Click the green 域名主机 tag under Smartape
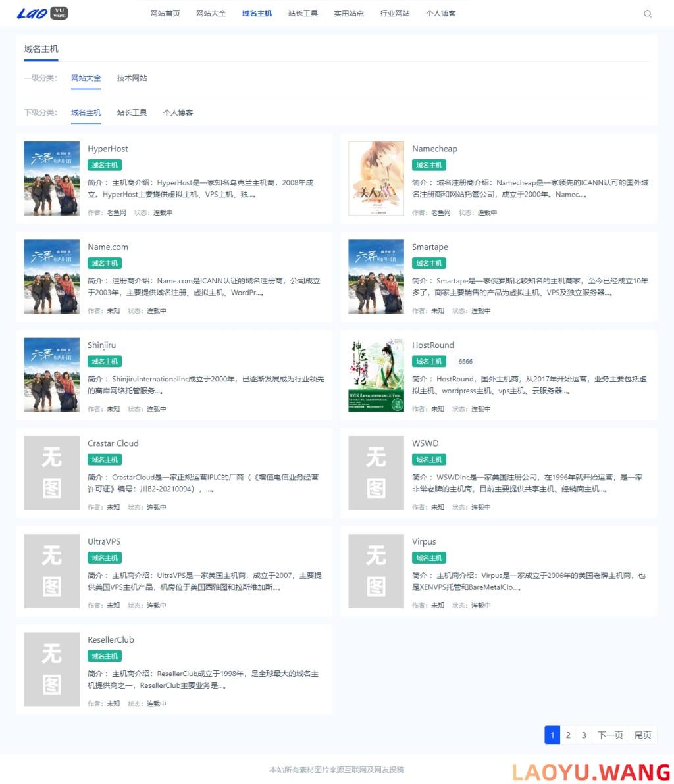This screenshot has height=784, width=674. [428, 264]
